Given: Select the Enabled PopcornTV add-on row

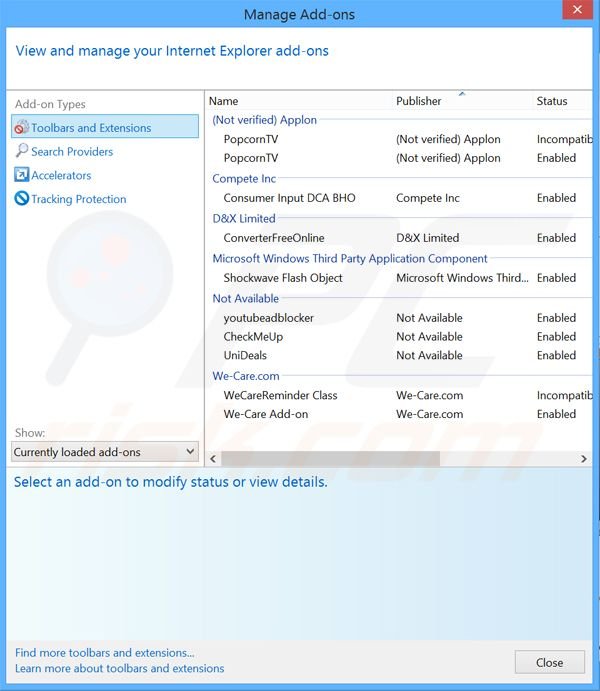Looking at the screenshot, I should pos(399,158).
